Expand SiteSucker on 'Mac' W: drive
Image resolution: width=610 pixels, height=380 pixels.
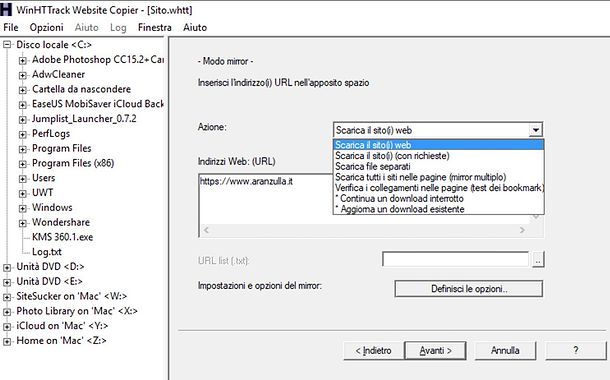tap(7, 297)
